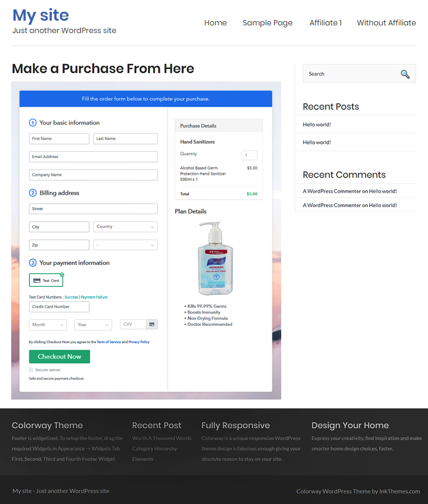This screenshot has width=428, height=504.
Task: Click the Credit Card Number field
Action: point(59,307)
